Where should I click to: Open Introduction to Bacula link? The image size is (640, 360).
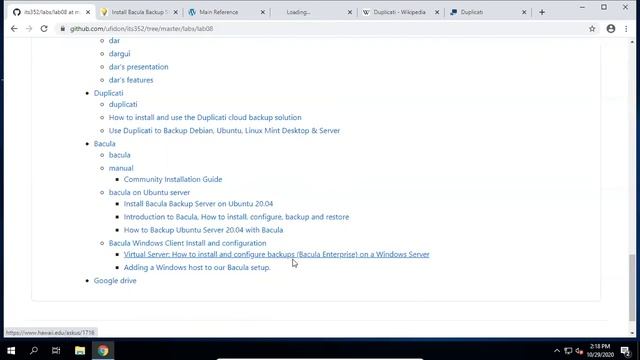(x=236, y=217)
